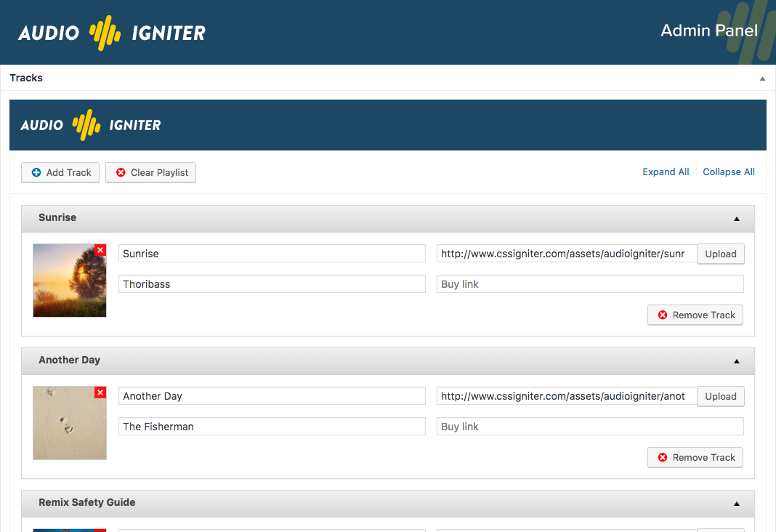Click the Remix Safety Guide header title
Image resolution: width=776 pixels, height=532 pixels.
(x=87, y=502)
